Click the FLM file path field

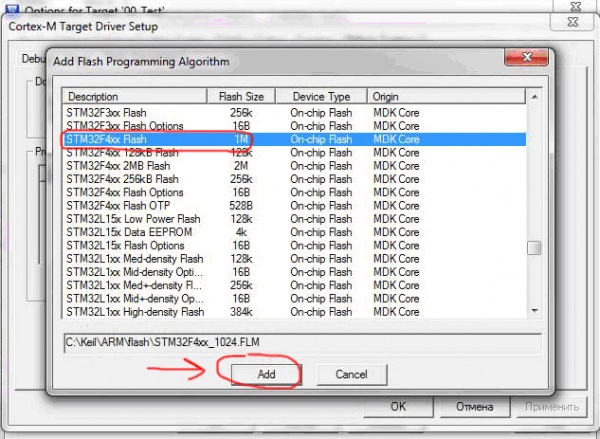302,343
